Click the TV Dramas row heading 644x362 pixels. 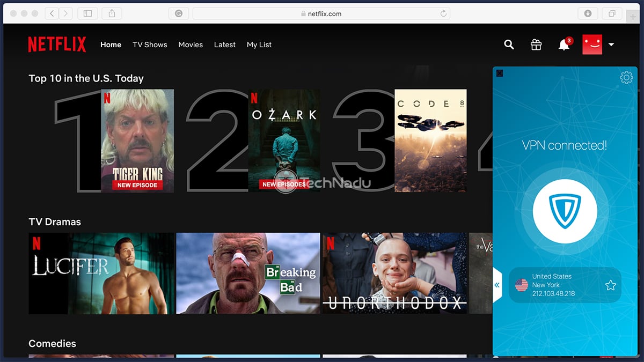55,222
